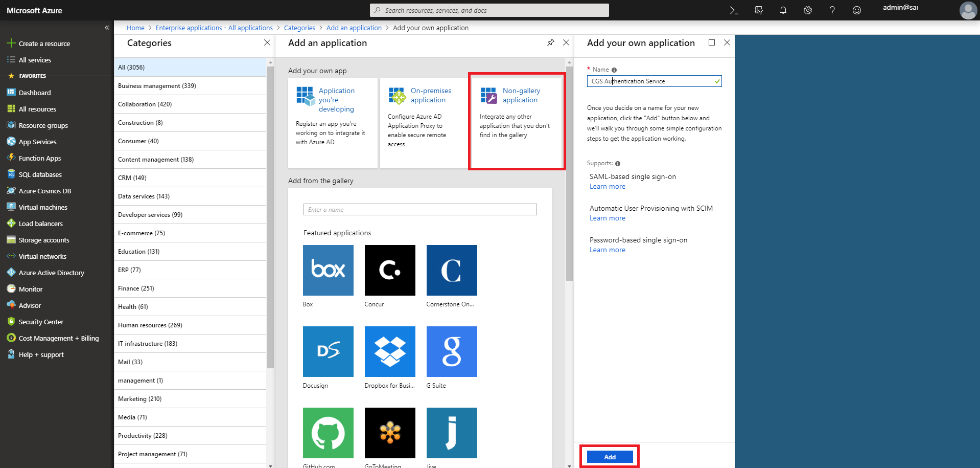Go to the Add an application breadcrumb
This screenshot has height=468, width=980.
click(x=354, y=28)
